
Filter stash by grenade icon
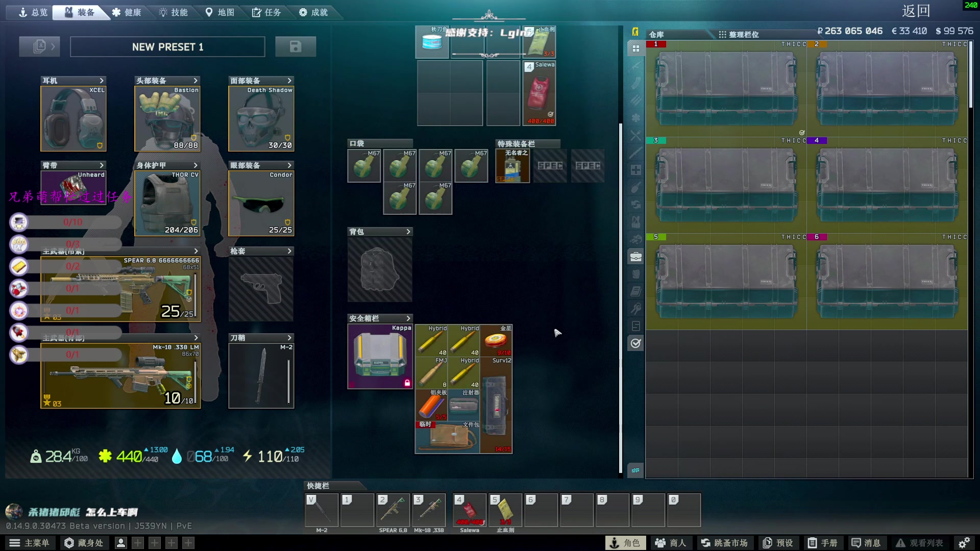(635, 187)
